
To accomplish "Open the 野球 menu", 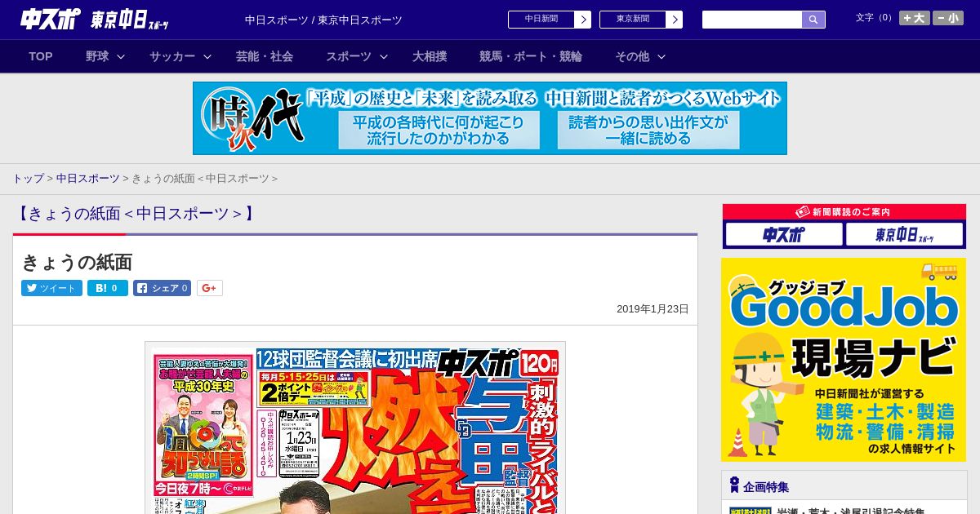I will (97, 56).
